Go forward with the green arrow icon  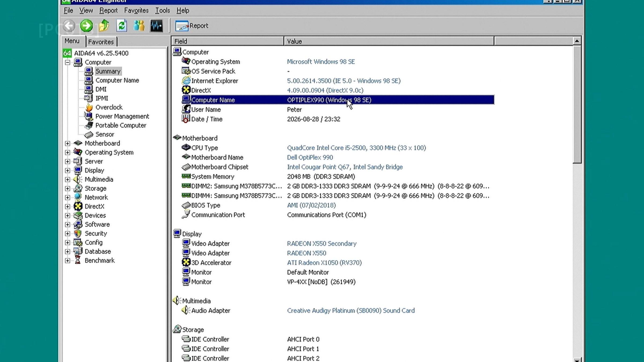coord(86,26)
